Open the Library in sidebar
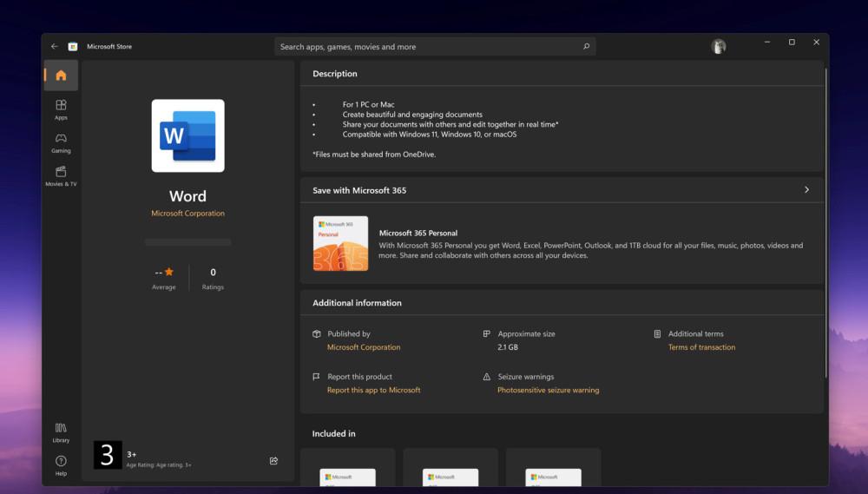 click(61, 432)
